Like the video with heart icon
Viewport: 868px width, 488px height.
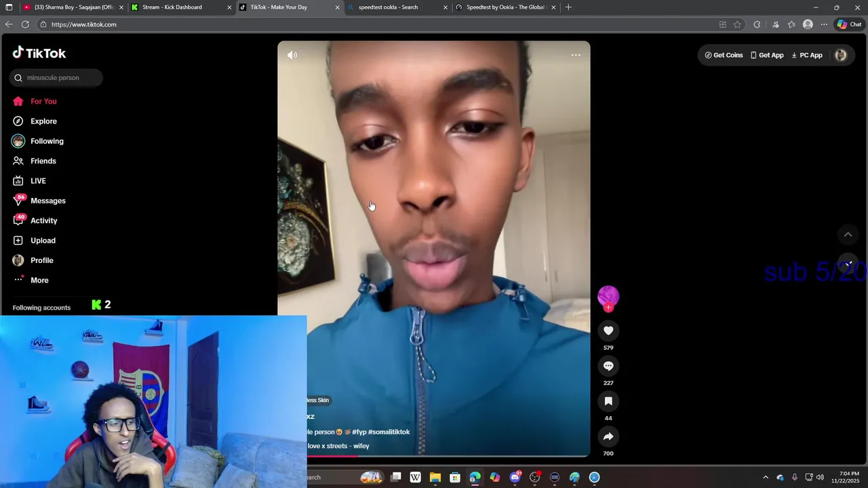pyautogui.click(x=608, y=331)
